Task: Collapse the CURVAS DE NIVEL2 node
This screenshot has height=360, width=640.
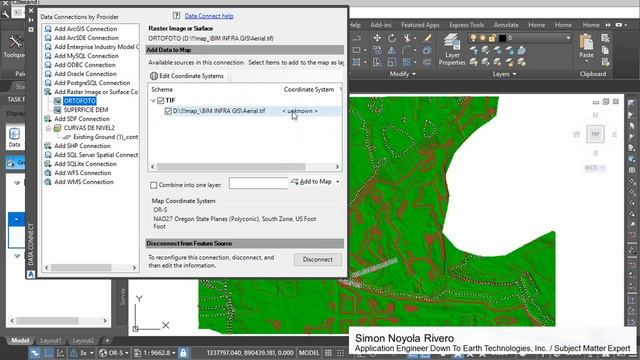Action: point(49,128)
